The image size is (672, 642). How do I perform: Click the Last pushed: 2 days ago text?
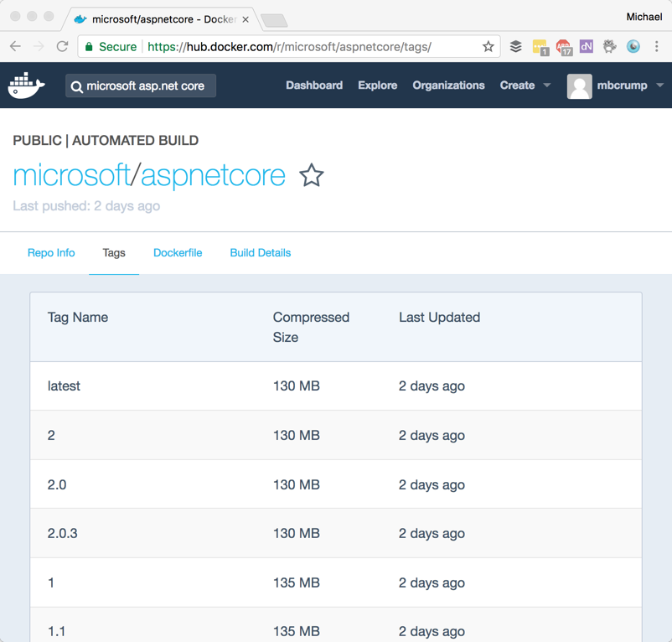(x=86, y=205)
